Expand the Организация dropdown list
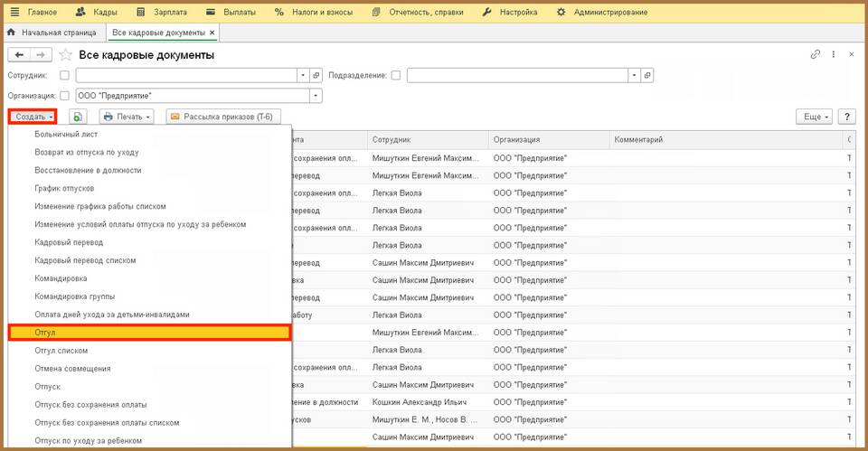The width and height of the screenshot is (868, 451). (316, 95)
